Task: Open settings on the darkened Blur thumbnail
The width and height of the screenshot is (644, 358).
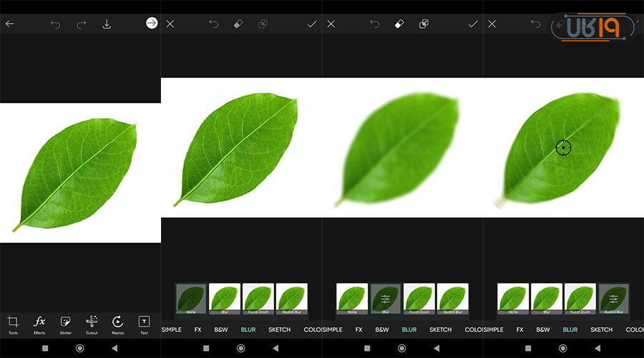Action: (386, 299)
